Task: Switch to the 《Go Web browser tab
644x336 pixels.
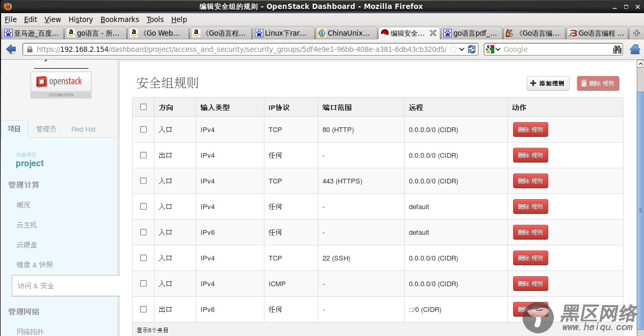Action: [x=158, y=33]
